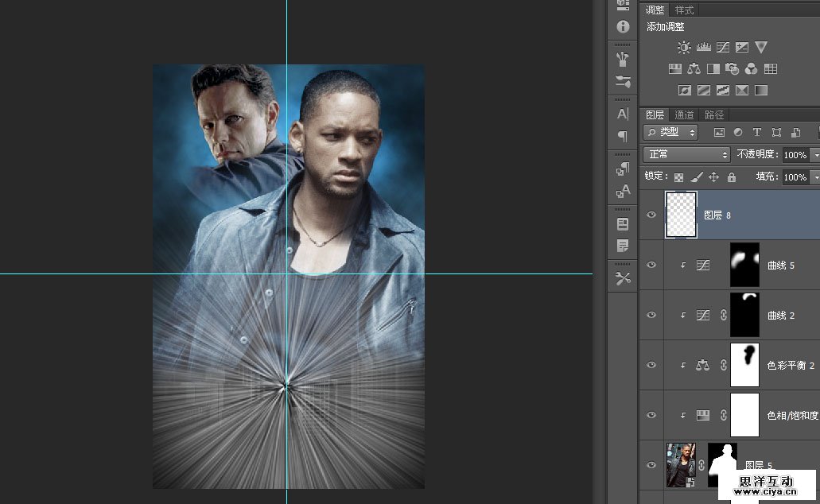Screen dimensions: 820x504
Task: Open the Info panel icon
Action: [x=623, y=26]
